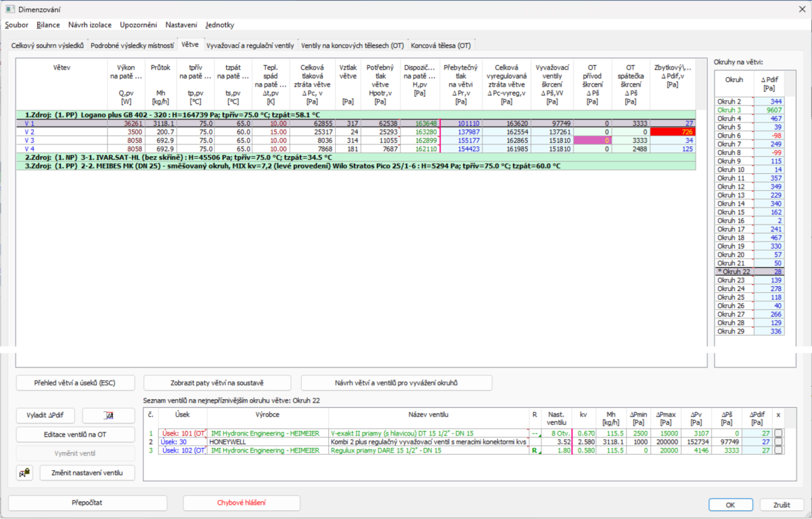This screenshot has width=812, height=519.
Task: Select the highlighted Okruh 22 row
Action: [x=750, y=271]
